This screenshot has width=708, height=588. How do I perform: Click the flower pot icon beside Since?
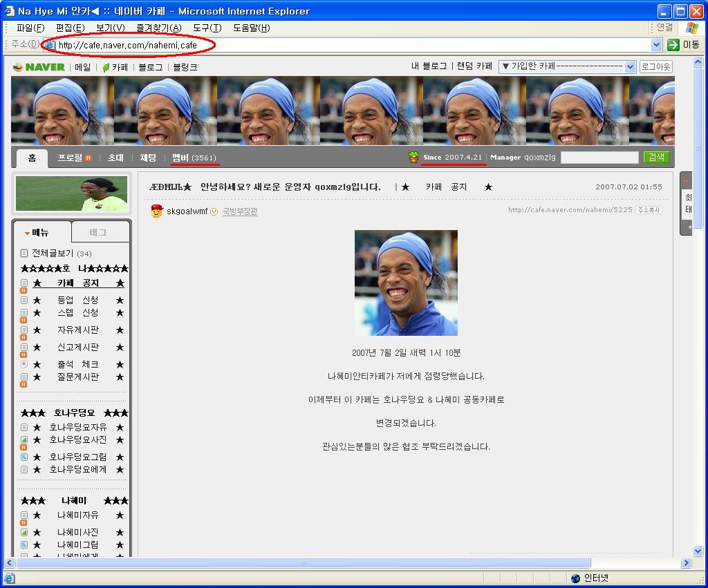tap(413, 157)
